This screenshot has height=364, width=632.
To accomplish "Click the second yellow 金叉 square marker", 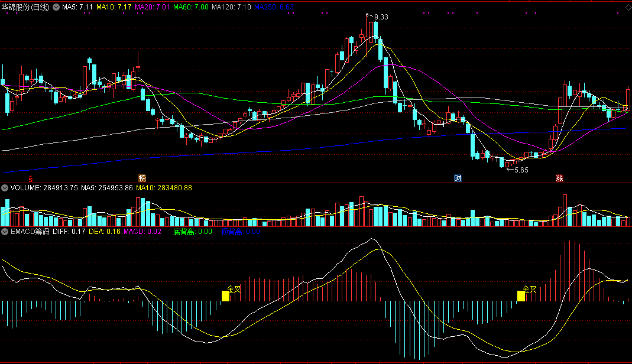I will click(521, 296).
